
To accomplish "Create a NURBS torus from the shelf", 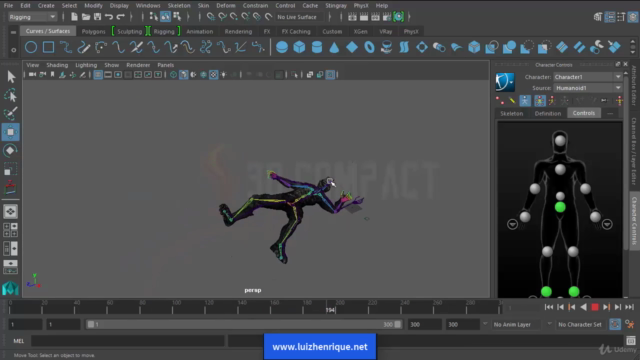I will [x=369, y=47].
